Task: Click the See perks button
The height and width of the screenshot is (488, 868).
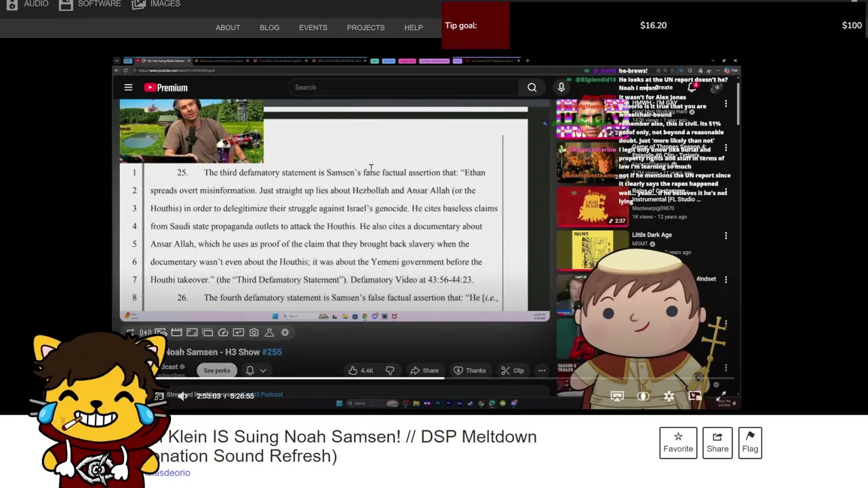Action: [217, 371]
